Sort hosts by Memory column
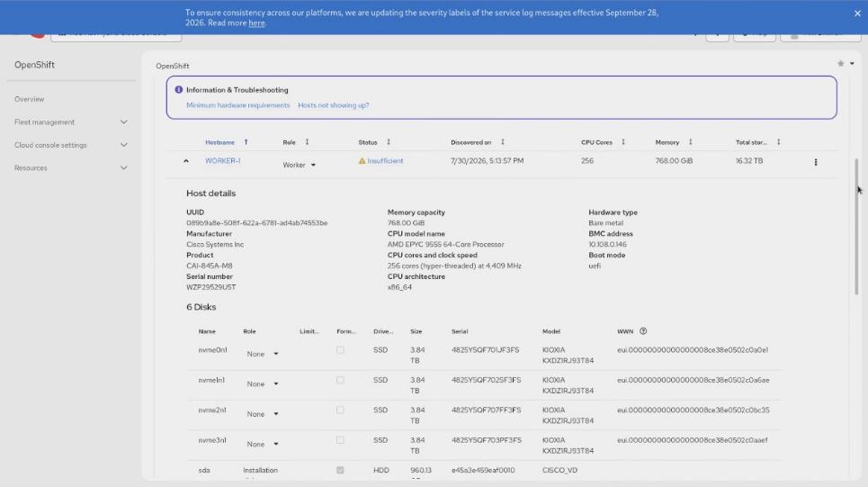 point(690,142)
